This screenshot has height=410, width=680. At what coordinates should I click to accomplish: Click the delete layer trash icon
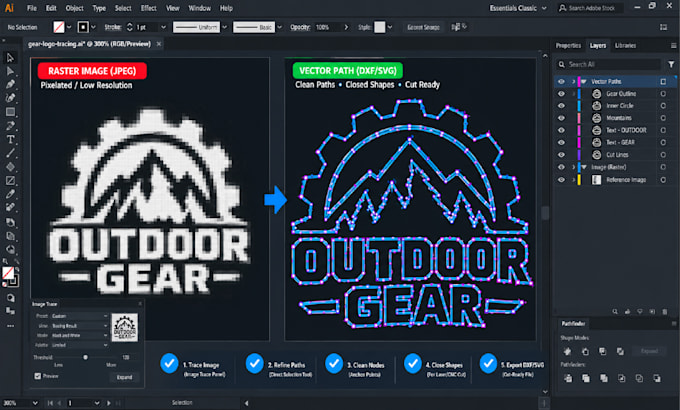(665, 312)
